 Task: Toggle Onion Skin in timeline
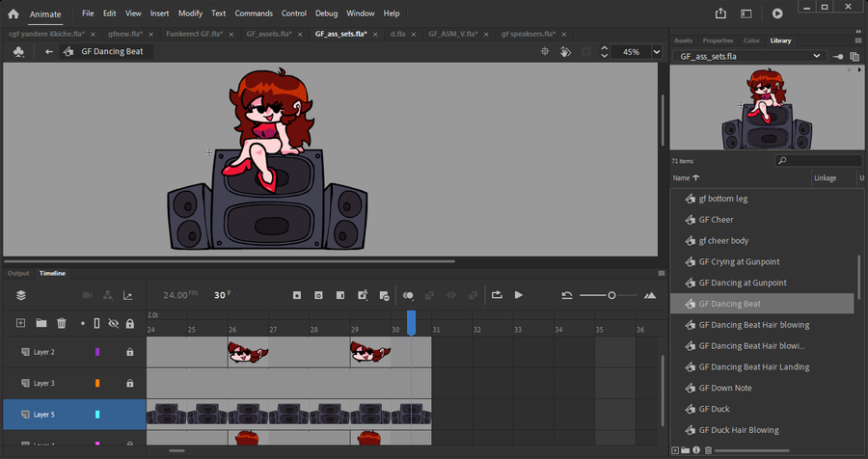pyautogui.click(x=408, y=295)
